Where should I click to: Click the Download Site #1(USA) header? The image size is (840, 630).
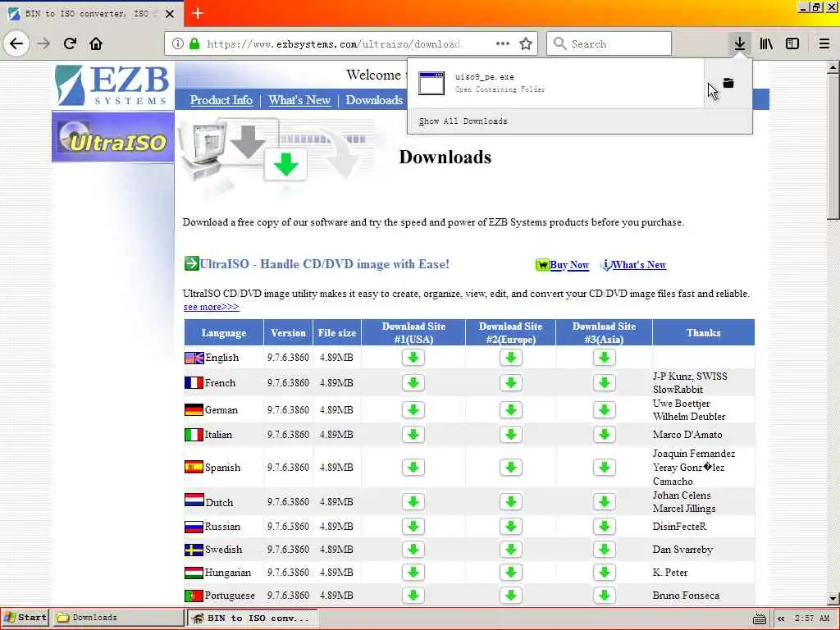(x=413, y=333)
